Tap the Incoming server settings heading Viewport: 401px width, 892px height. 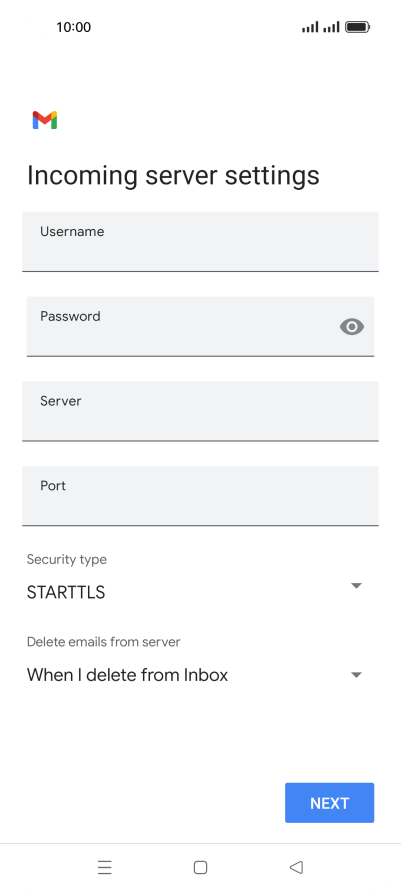(x=173, y=176)
